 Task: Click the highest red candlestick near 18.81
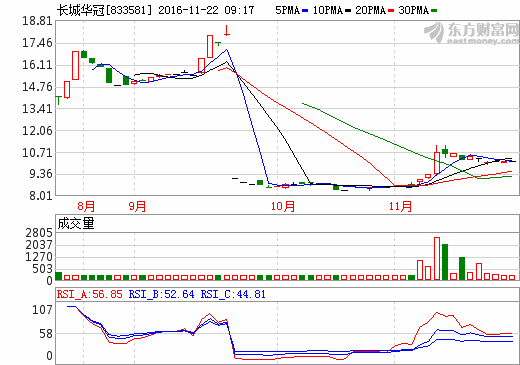[227, 30]
